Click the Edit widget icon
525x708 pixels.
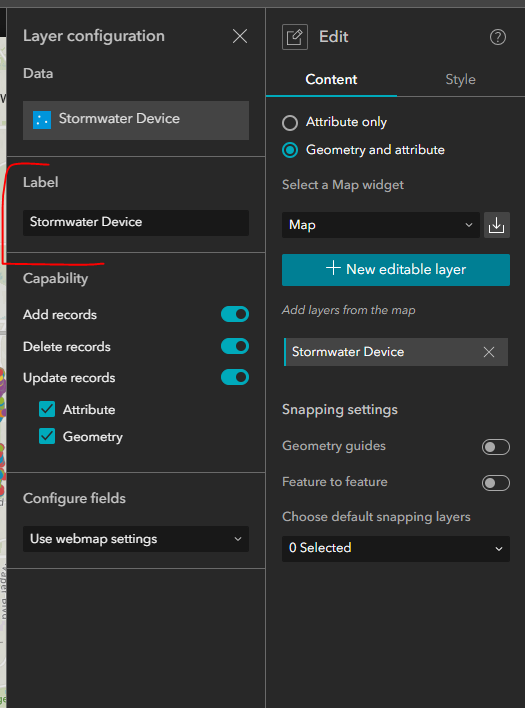[x=295, y=37]
